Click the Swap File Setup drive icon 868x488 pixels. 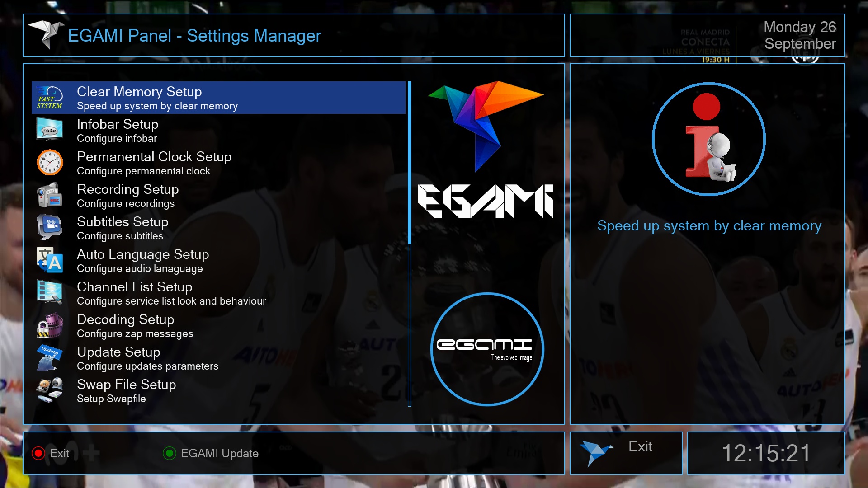[50, 390]
